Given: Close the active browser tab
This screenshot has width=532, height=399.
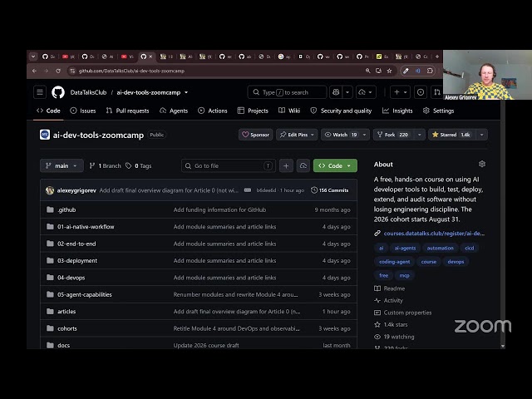Looking at the screenshot, I should [x=150, y=57].
